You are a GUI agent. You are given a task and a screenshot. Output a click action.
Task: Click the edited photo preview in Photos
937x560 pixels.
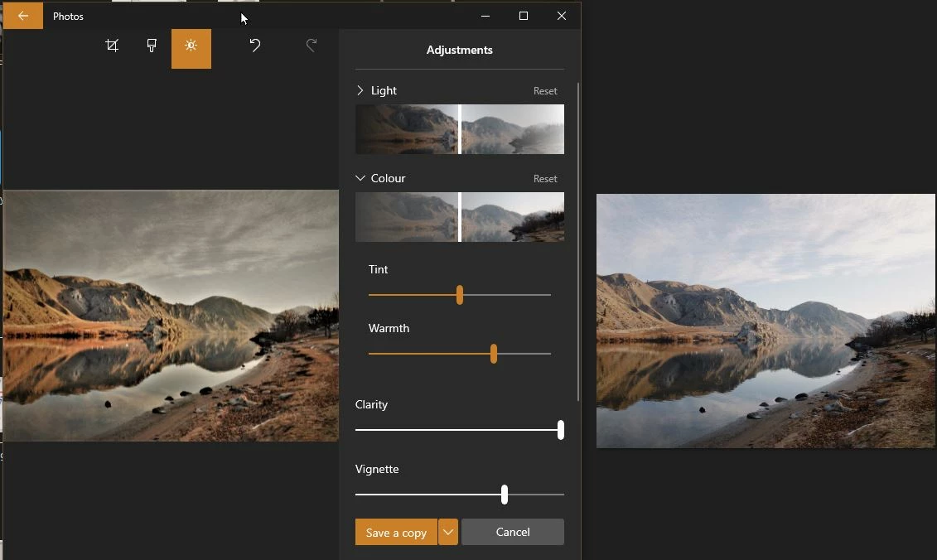click(171, 316)
